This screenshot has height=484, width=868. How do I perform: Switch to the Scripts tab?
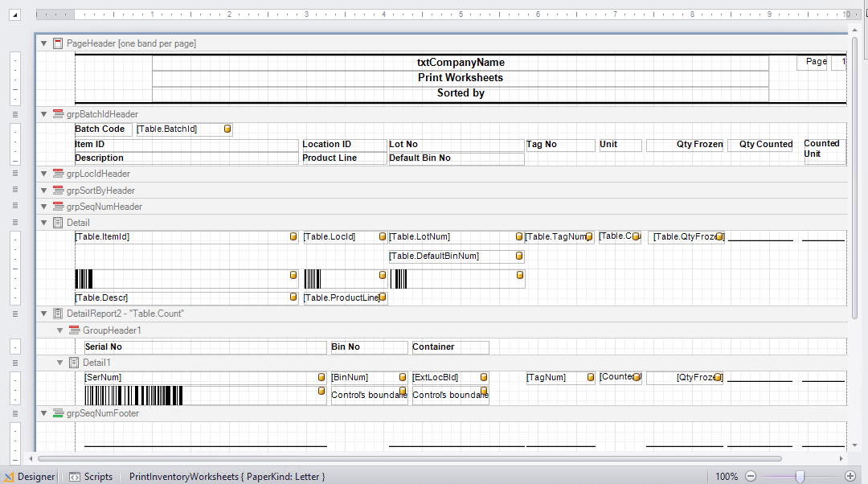click(91, 477)
